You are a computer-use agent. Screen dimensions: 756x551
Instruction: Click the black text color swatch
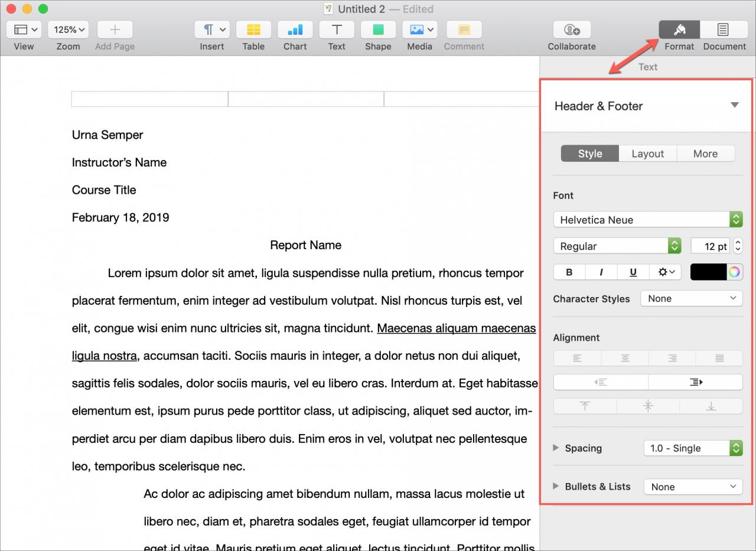click(708, 272)
